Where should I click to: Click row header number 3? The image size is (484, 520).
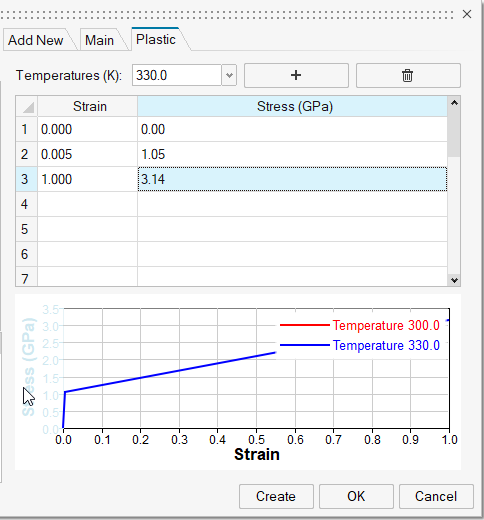pos(26,179)
